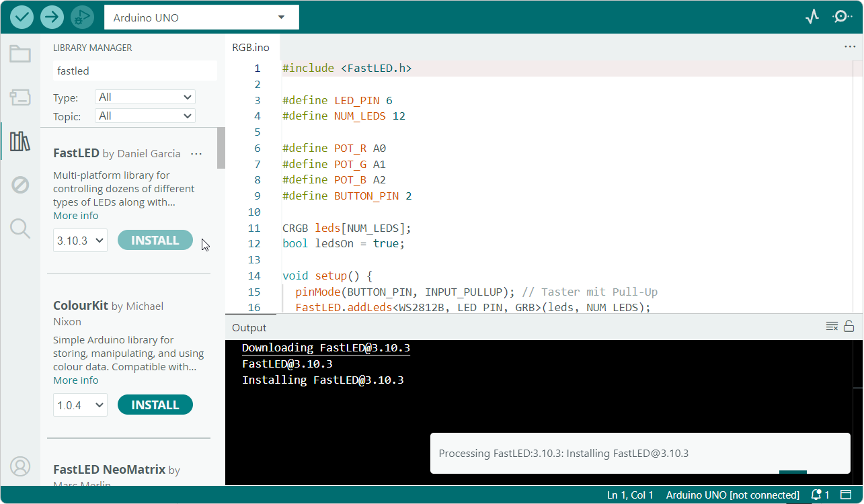
Task: Open FastLED version 3.10.3 dropdown
Action: 80,241
